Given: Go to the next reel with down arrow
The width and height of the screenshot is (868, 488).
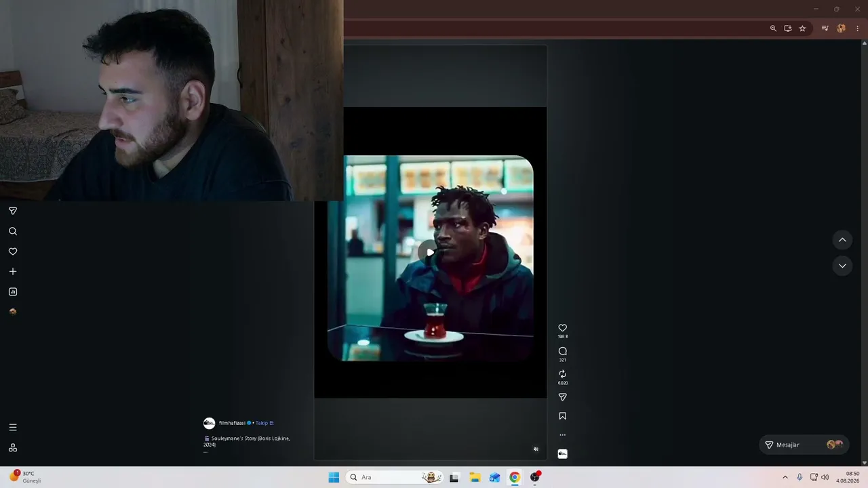Looking at the screenshot, I should 842,266.
